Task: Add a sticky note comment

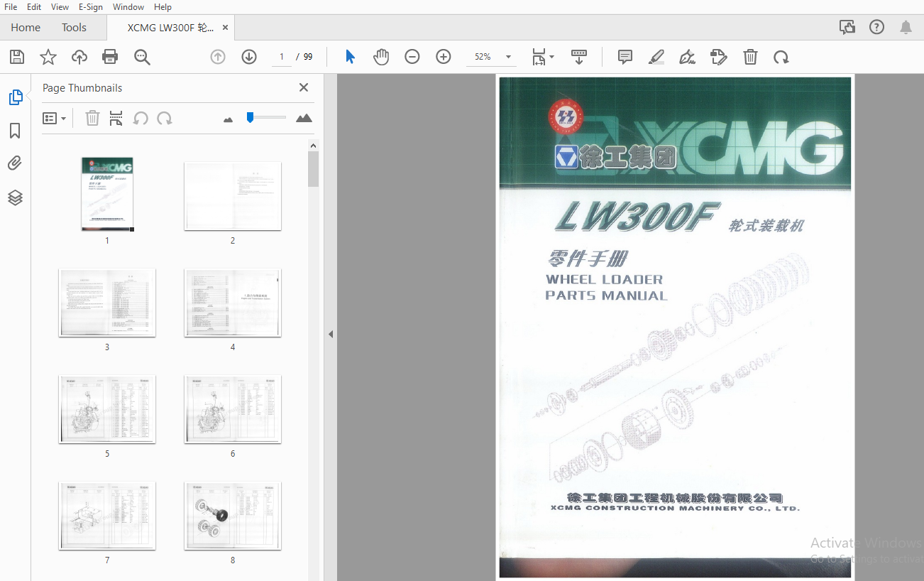Action: pos(625,57)
